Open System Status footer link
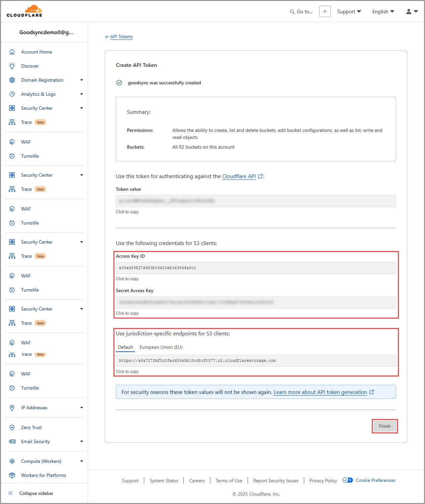 (164, 481)
